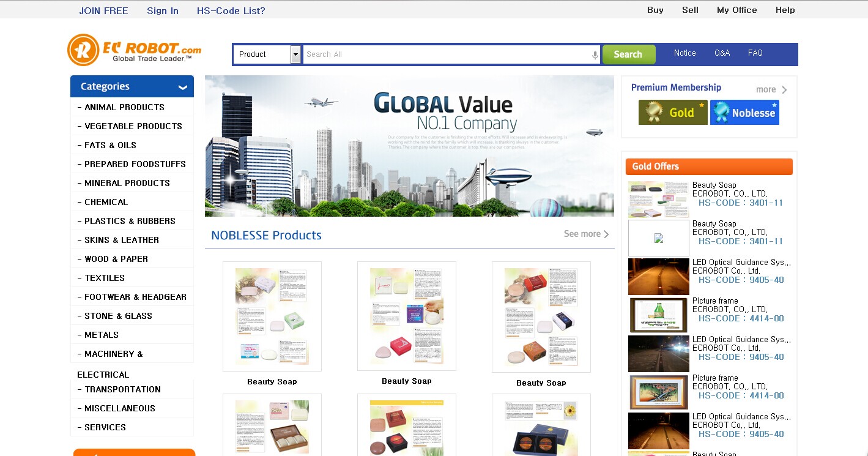868x456 pixels.
Task: Click the Gold Offers header
Action: pos(709,166)
